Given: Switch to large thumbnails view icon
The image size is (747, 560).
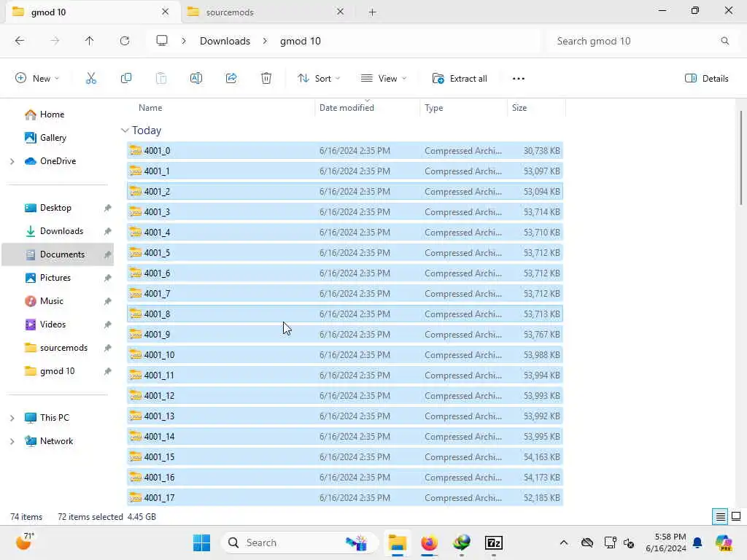Looking at the screenshot, I should [x=736, y=516].
